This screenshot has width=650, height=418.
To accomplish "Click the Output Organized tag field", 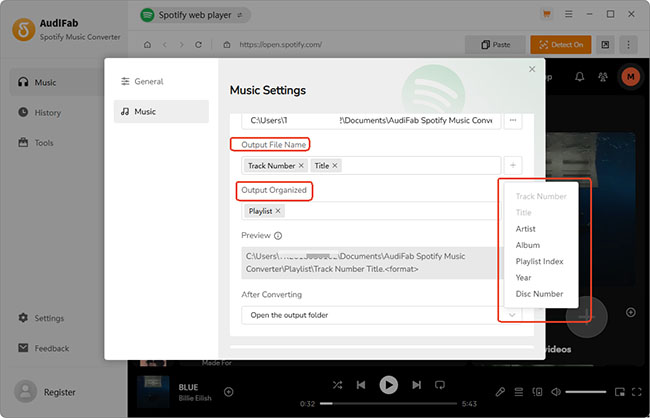I will (x=371, y=211).
